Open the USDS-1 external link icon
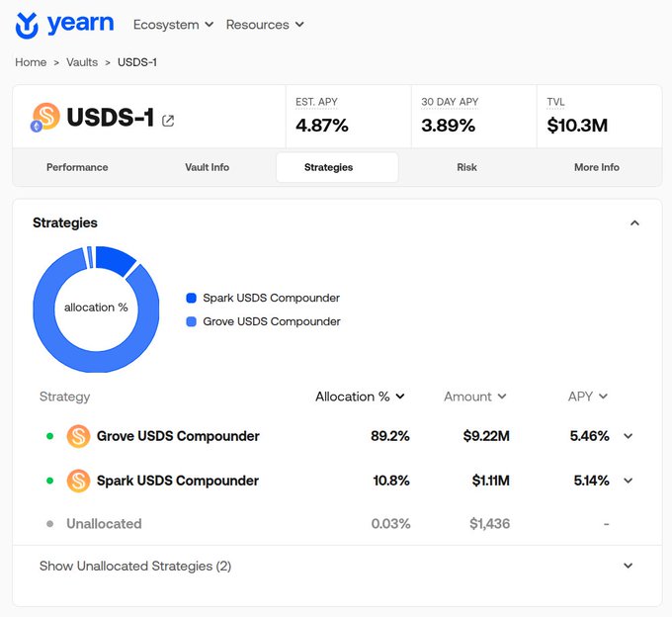672x617 pixels. click(168, 121)
